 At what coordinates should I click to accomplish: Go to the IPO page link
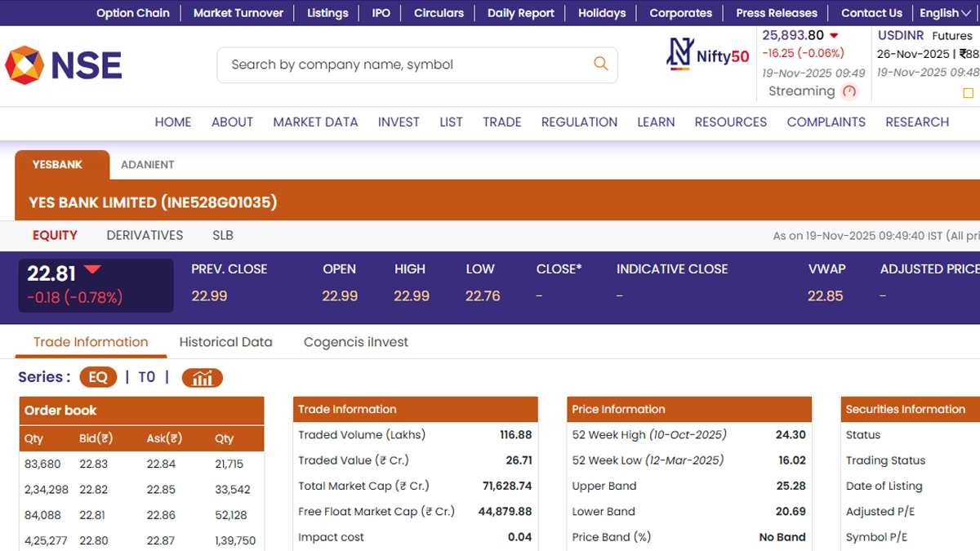coord(381,13)
